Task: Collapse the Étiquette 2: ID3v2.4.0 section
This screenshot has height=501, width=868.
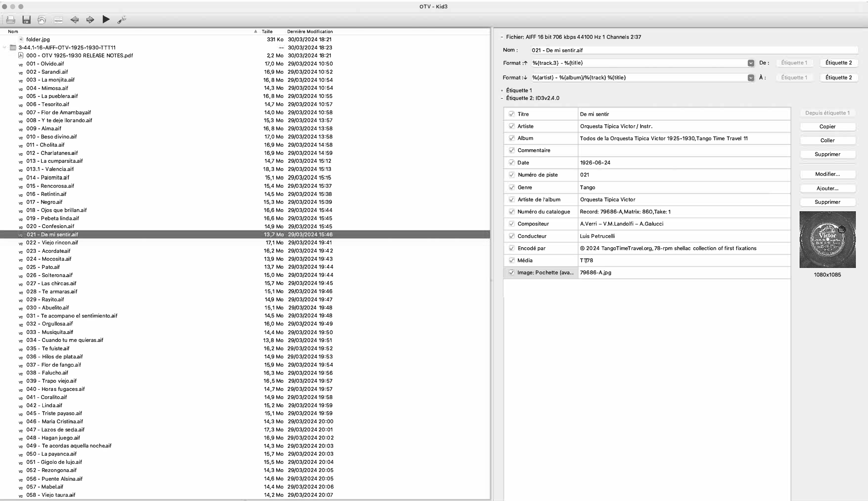Action: 502,98
